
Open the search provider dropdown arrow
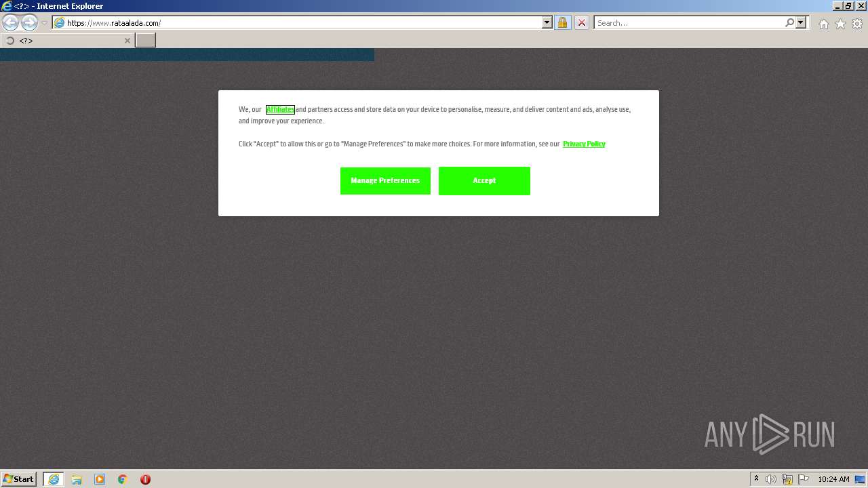coord(801,23)
